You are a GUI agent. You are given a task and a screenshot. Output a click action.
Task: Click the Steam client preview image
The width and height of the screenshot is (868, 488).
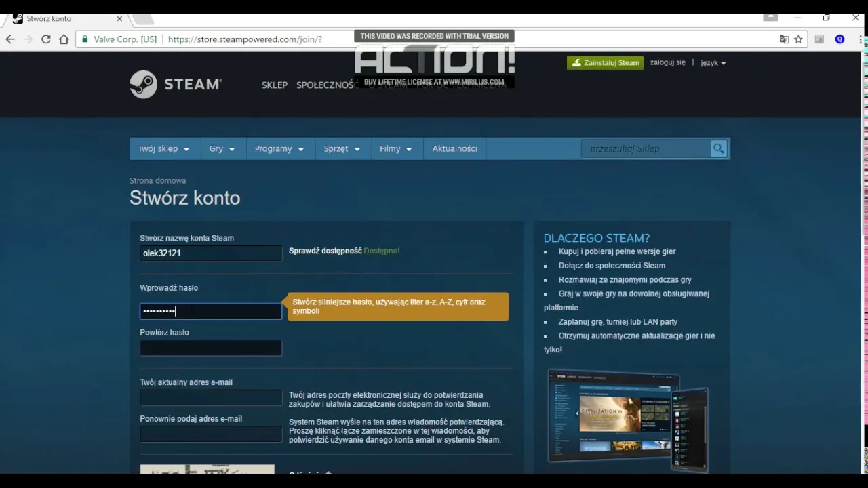tap(628, 420)
